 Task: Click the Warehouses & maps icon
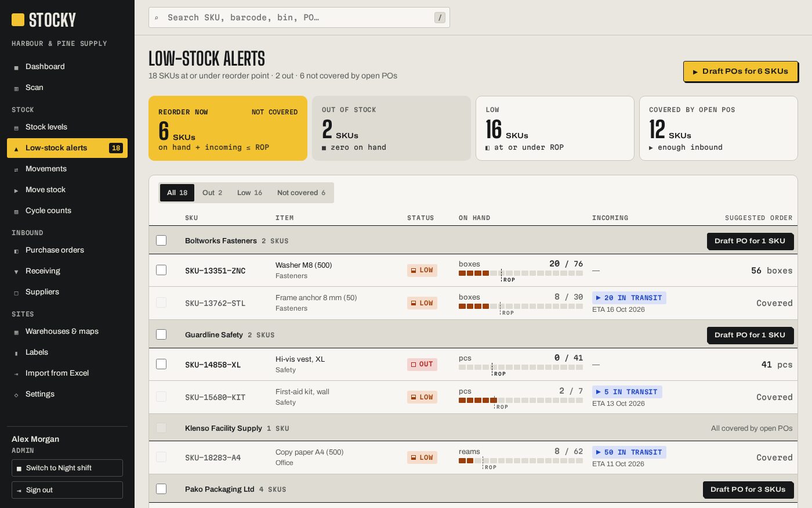pyautogui.click(x=16, y=332)
